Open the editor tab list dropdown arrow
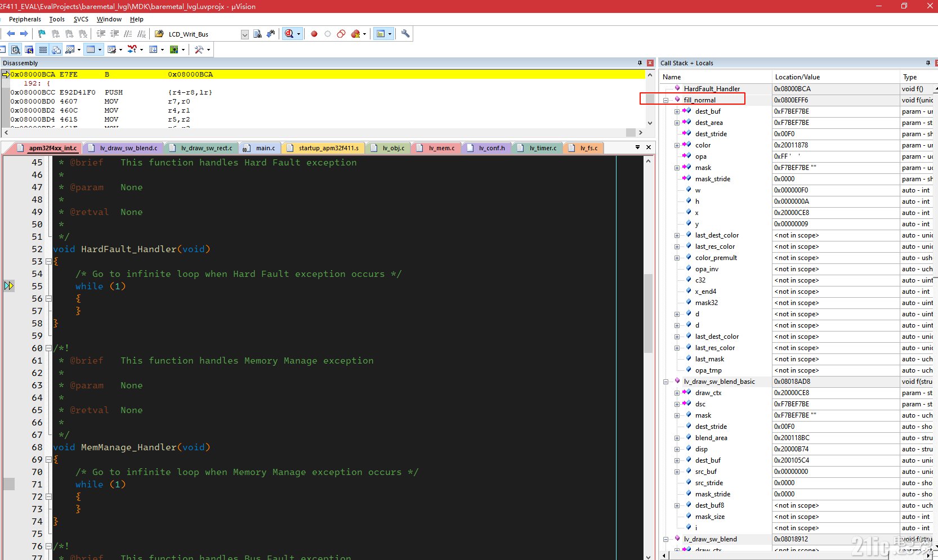This screenshot has height=560, width=938. (637, 147)
